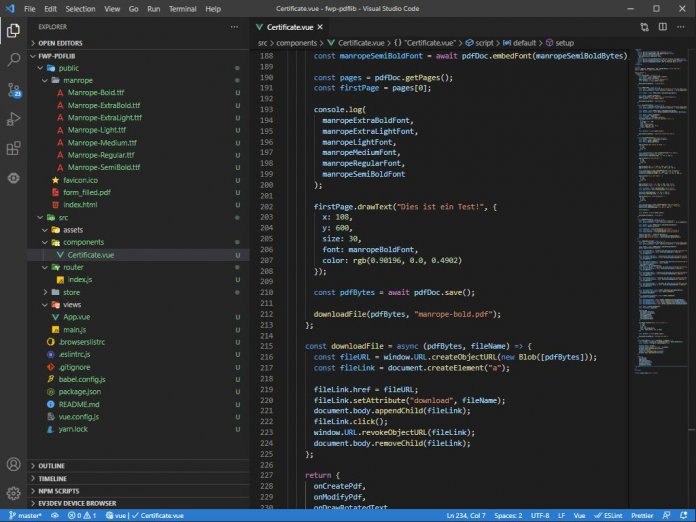Open the Extensions view
Image resolution: width=696 pixels, height=522 pixels.
(x=13, y=148)
